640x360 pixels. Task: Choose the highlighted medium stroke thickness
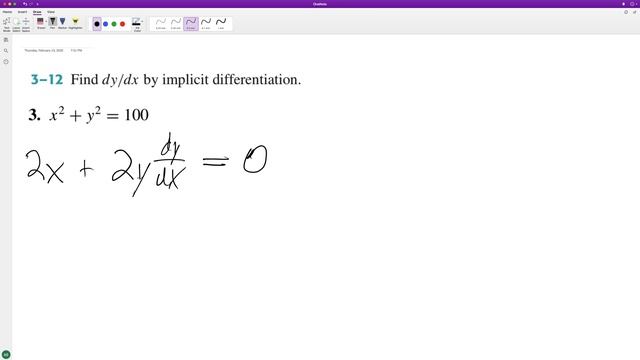point(191,24)
